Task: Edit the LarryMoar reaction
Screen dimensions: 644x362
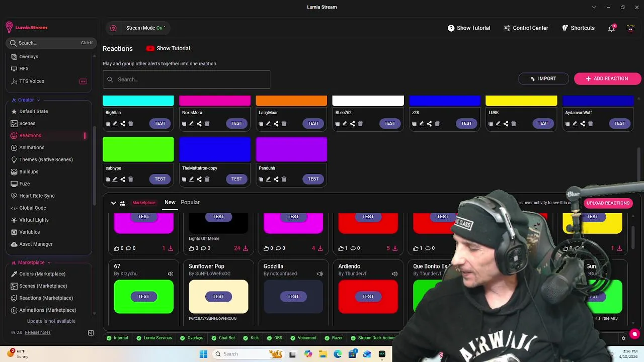Action: (x=268, y=124)
